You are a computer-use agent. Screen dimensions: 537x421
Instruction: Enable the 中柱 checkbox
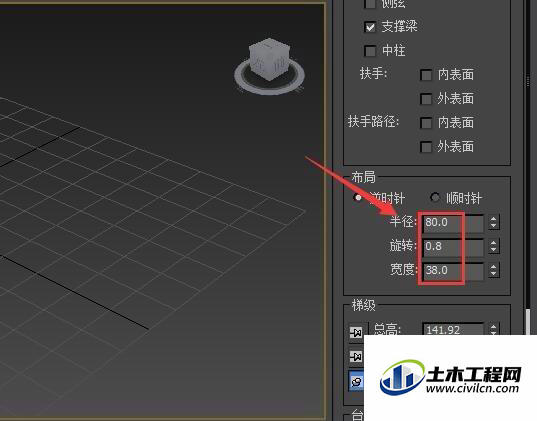pyautogui.click(x=370, y=51)
